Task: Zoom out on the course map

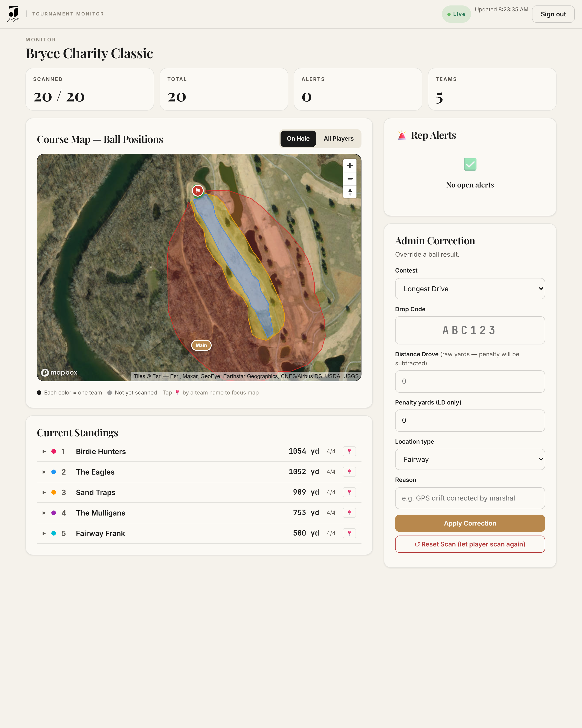Action: [x=350, y=179]
